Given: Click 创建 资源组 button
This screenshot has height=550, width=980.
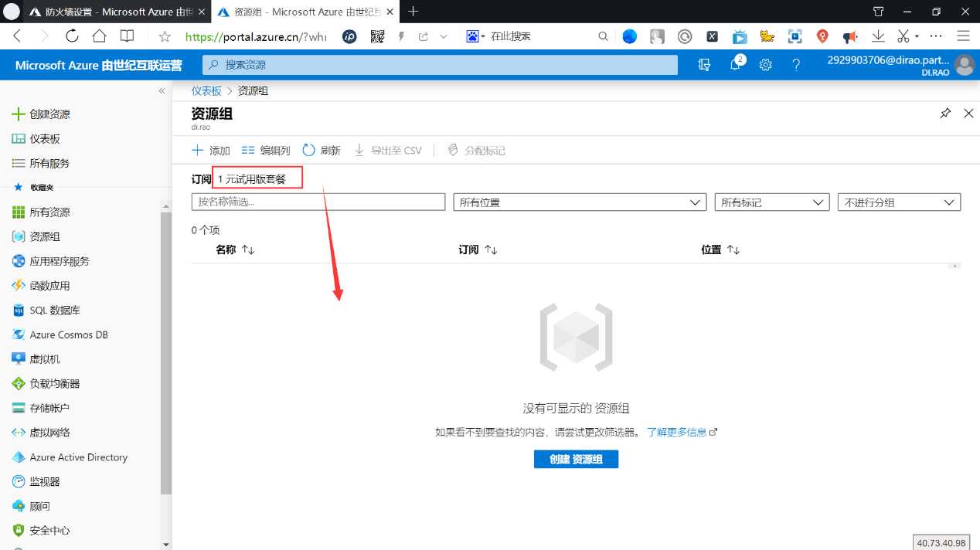Looking at the screenshot, I should click(577, 459).
